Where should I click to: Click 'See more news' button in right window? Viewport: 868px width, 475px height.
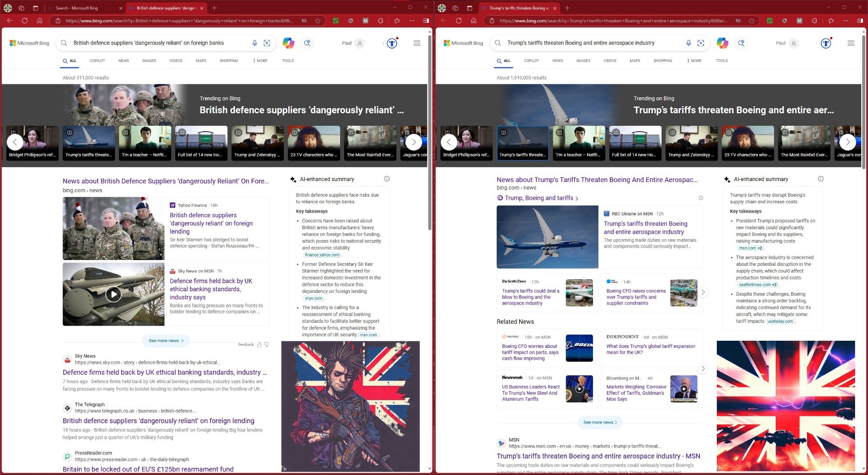coord(600,422)
